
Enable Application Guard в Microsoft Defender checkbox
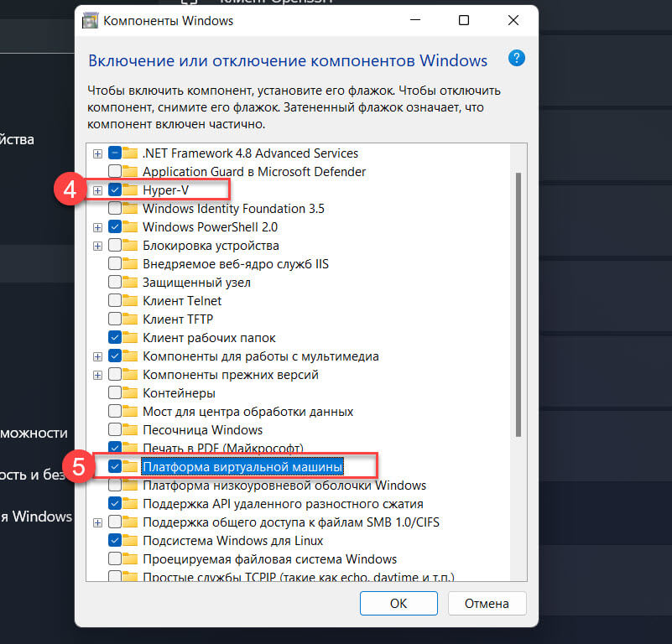[x=115, y=171]
